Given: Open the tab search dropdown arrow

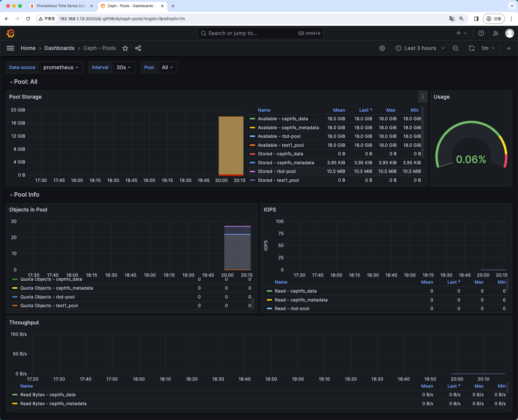Looking at the screenshot, I should pos(512,6).
